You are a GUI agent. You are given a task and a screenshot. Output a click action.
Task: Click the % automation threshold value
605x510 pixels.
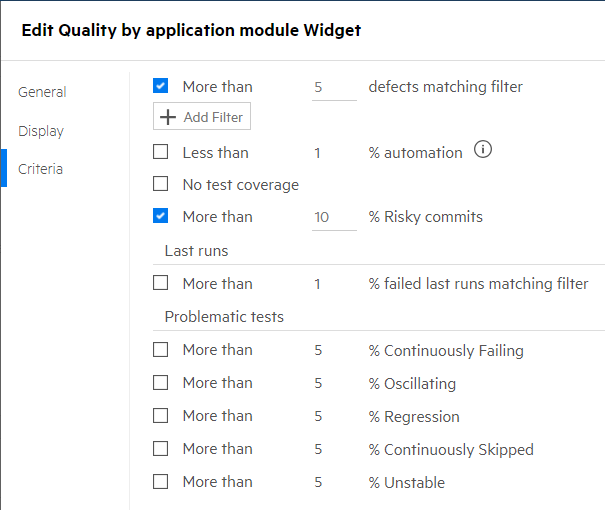coord(318,153)
